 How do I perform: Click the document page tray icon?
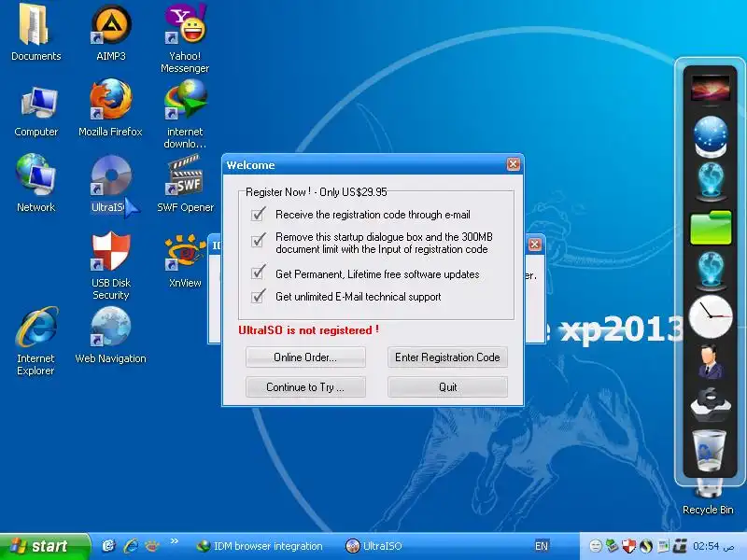pyautogui.click(x=663, y=546)
